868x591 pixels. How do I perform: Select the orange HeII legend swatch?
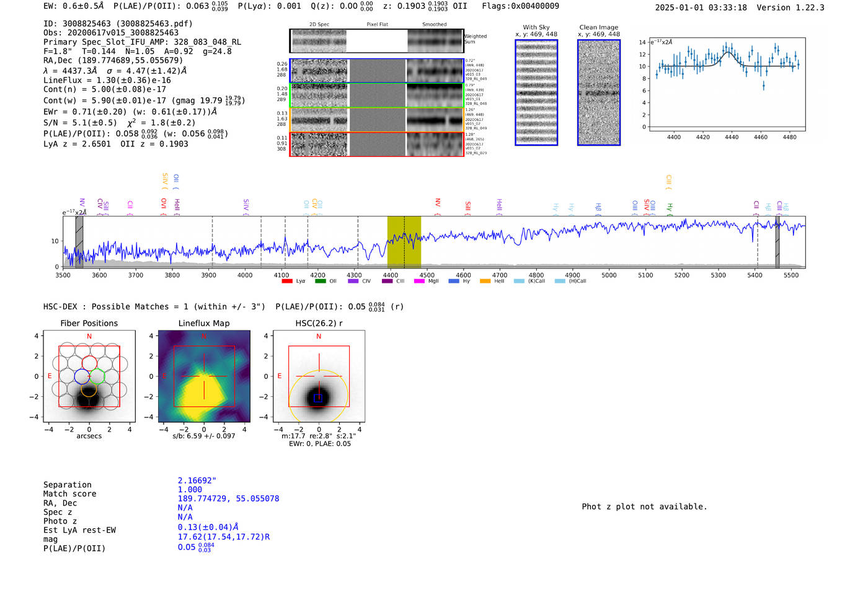485,282
